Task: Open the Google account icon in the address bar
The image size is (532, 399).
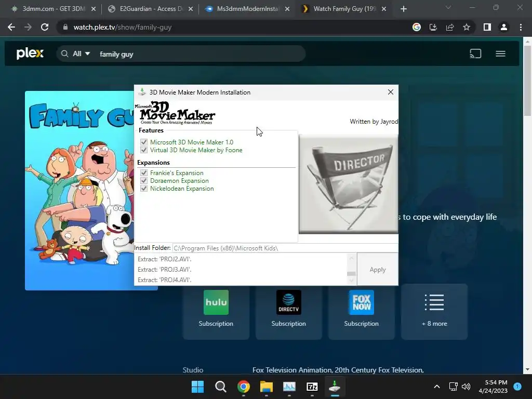Action: tap(416, 27)
